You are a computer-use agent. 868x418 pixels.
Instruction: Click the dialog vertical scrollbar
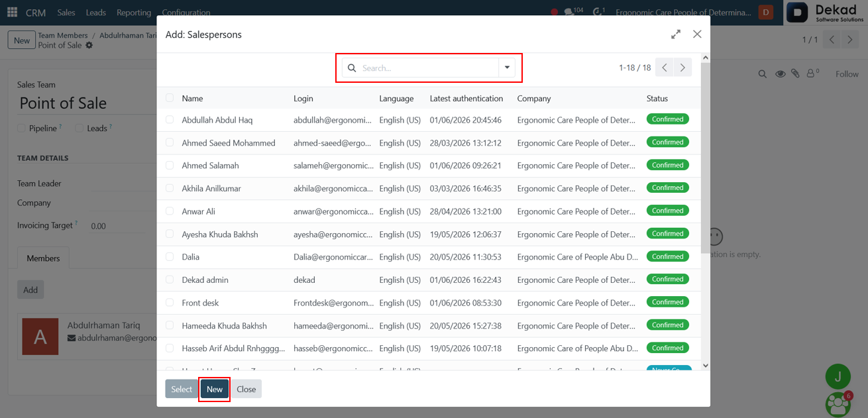705,159
